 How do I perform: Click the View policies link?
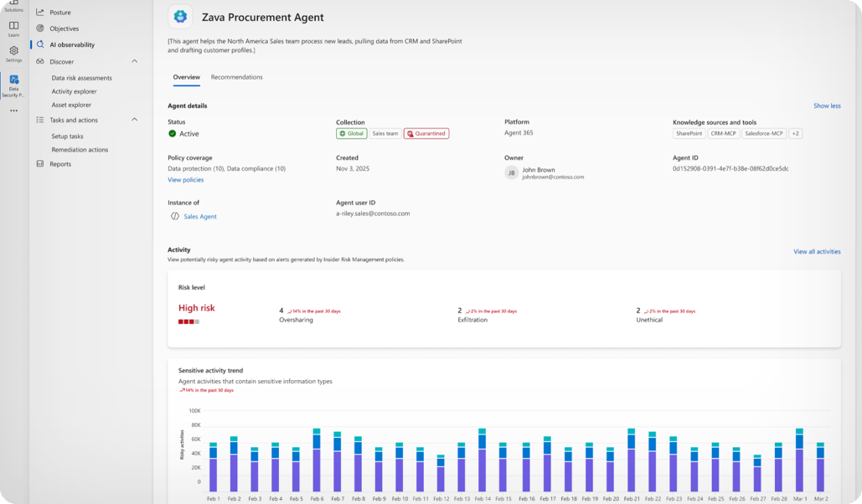(185, 180)
